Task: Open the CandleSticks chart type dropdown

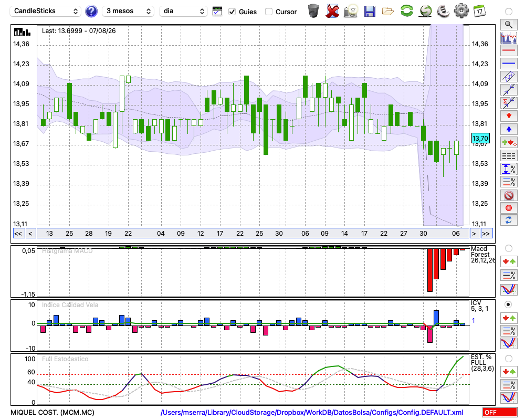Action: pos(46,11)
